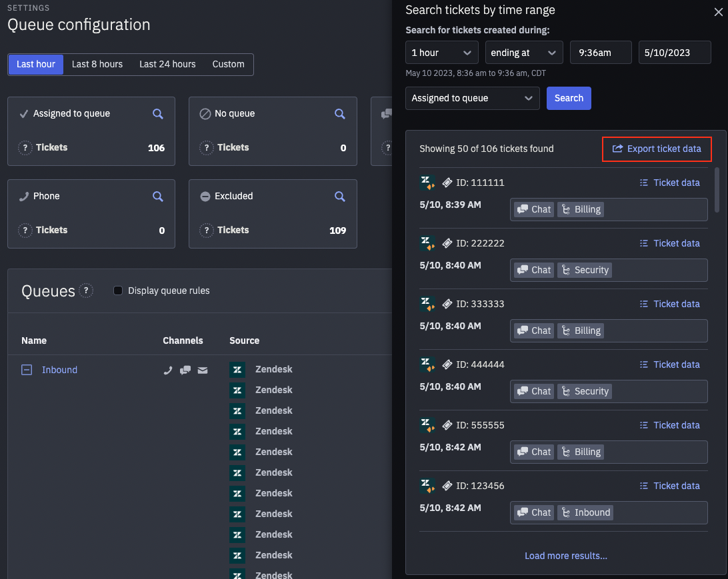
Task: Select the Last 8 hours tab
Action: [97, 64]
